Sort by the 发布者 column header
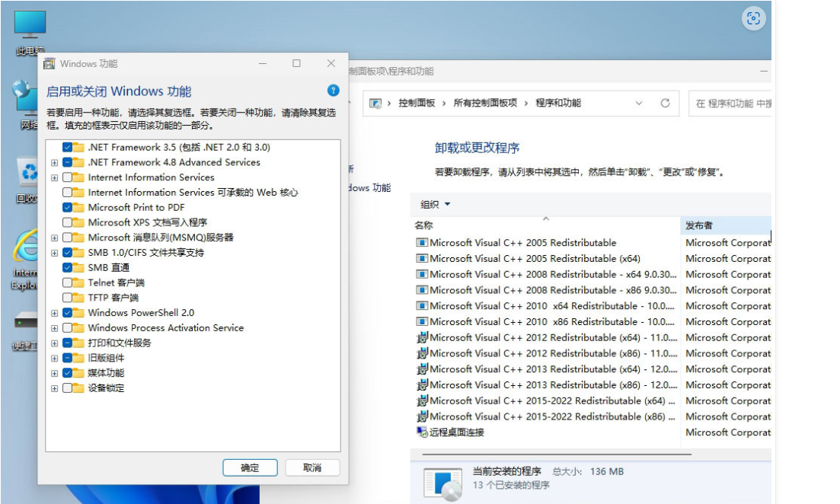This screenshot has width=840, height=504. pyautogui.click(x=726, y=225)
